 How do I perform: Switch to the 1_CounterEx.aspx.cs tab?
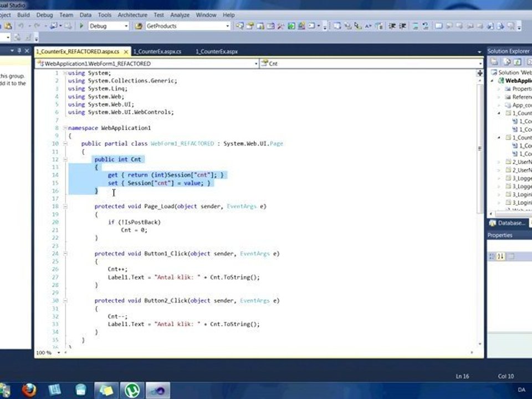[x=157, y=52]
